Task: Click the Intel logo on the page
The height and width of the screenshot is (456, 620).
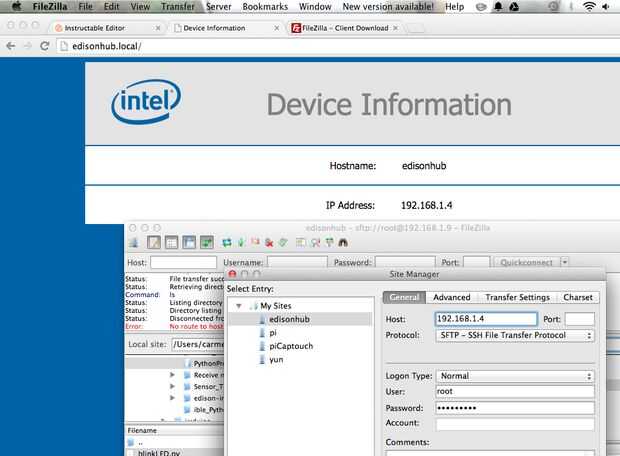Action: click(x=146, y=102)
